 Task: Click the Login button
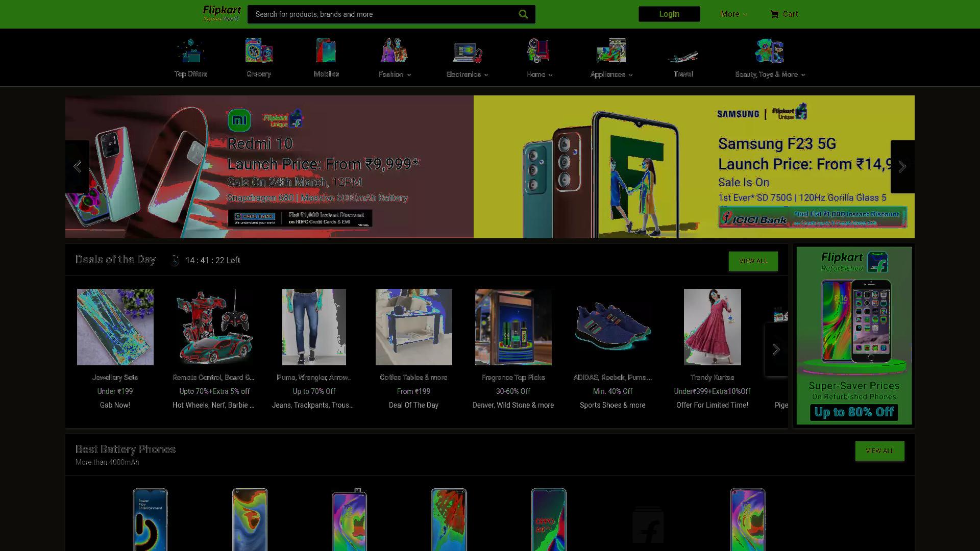[669, 14]
